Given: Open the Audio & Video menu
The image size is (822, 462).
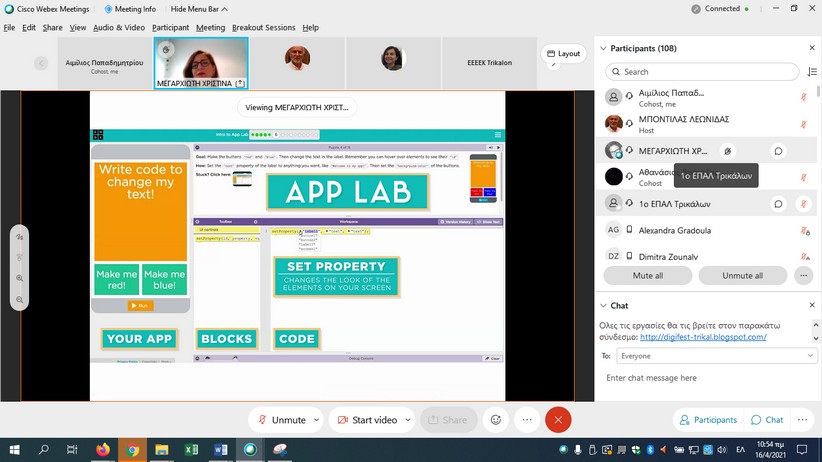Looking at the screenshot, I should (119, 27).
